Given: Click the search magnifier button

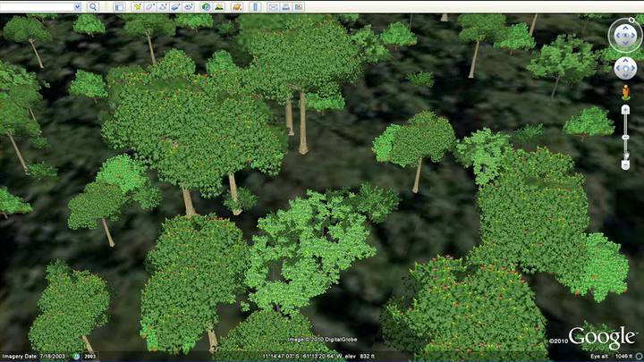Looking at the screenshot, I should pyautogui.click(x=93, y=6).
